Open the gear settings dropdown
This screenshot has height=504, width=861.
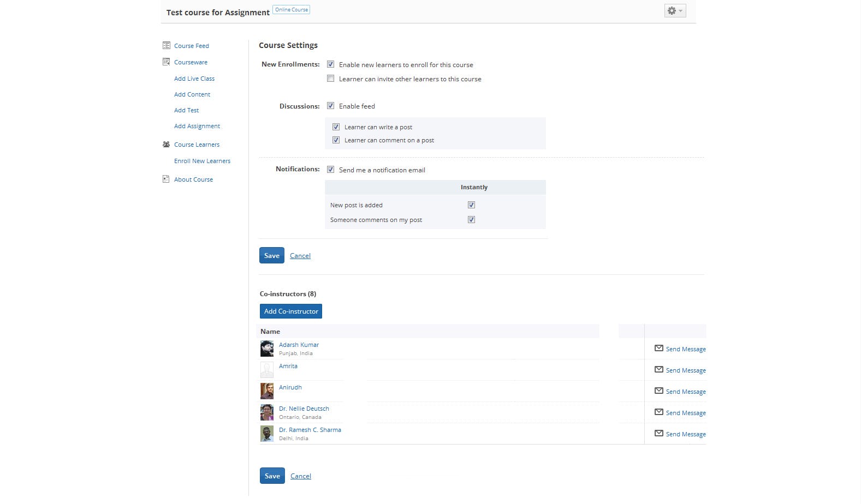(x=675, y=11)
